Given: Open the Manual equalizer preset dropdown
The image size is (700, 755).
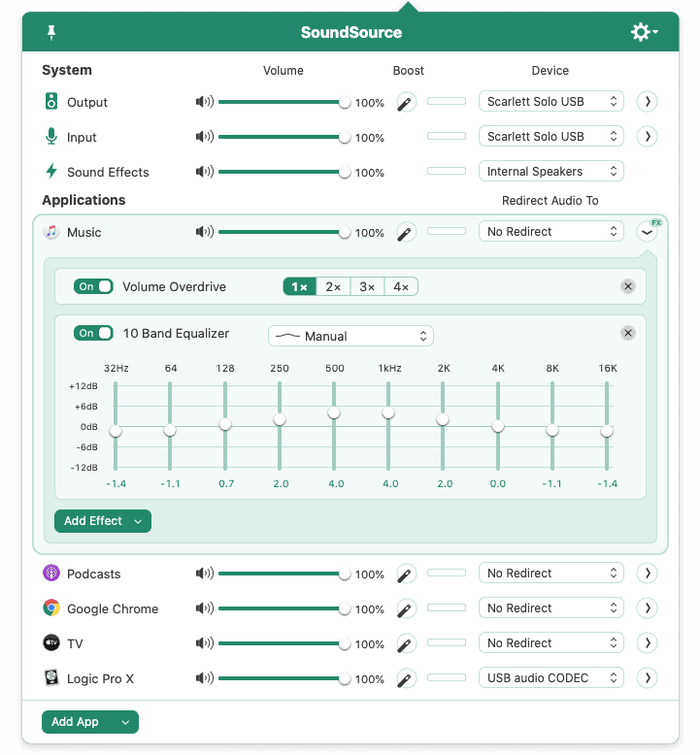Looking at the screenshot, I should [x=350, y=336].
